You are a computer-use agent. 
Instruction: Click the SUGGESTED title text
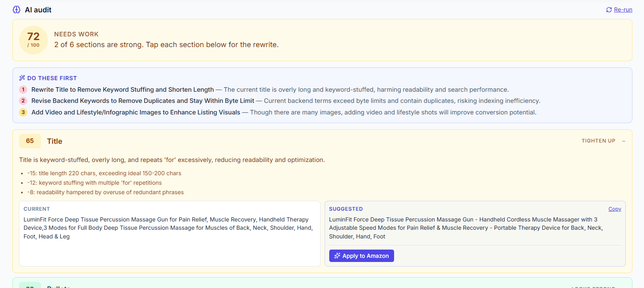(466, 228)
